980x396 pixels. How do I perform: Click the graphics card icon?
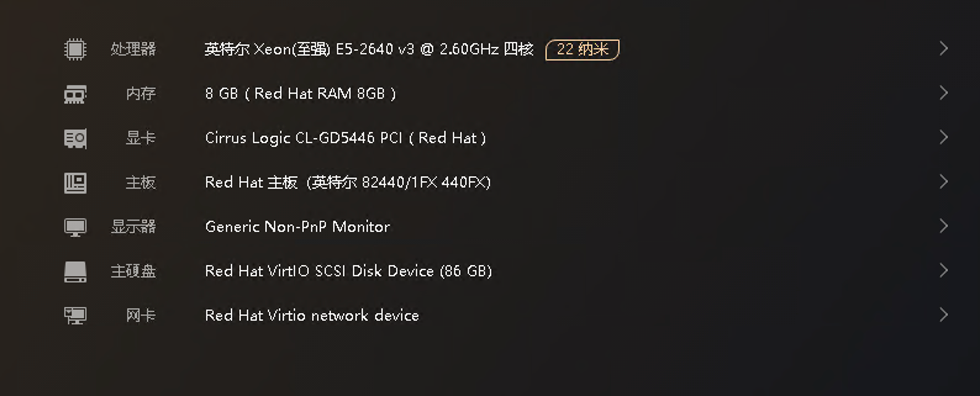[75, 138]
